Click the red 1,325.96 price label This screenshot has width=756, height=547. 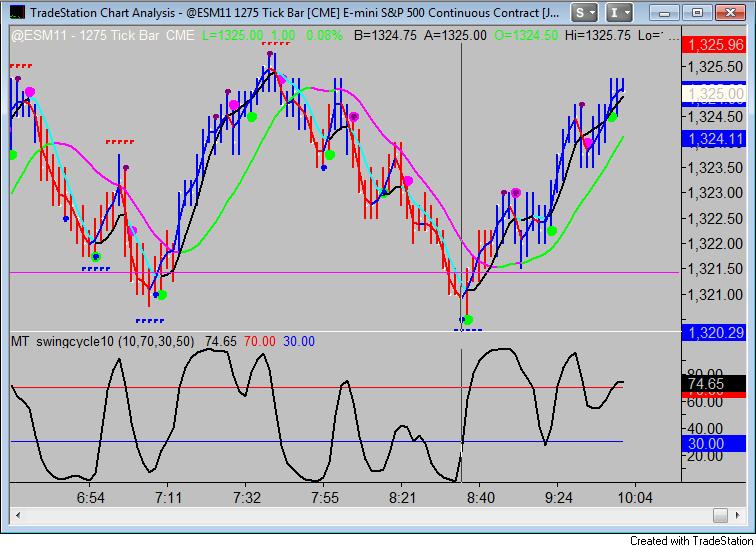(x=714, y=45)
